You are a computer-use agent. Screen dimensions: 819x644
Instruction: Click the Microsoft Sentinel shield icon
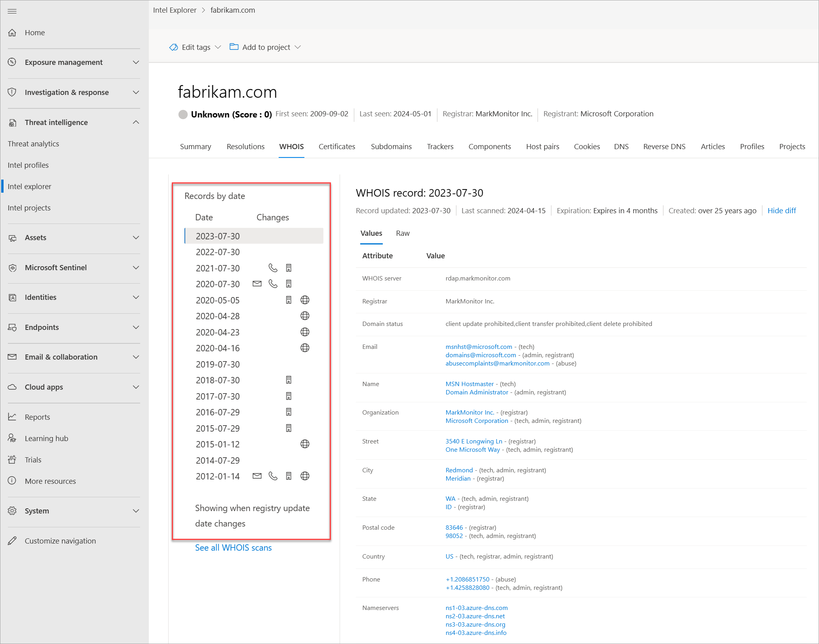(12, 267)
